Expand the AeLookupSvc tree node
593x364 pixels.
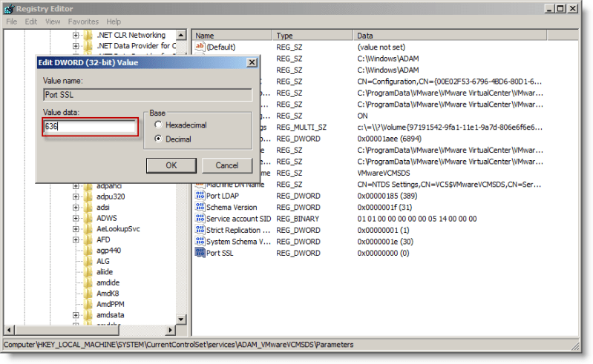click(x=76, y=229)
